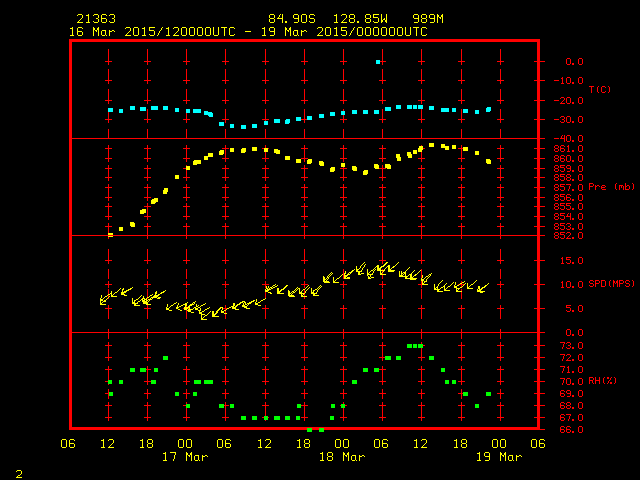Click the 00 hour label above 19 Mar
The image size is (640, 480).
(499, 444)
